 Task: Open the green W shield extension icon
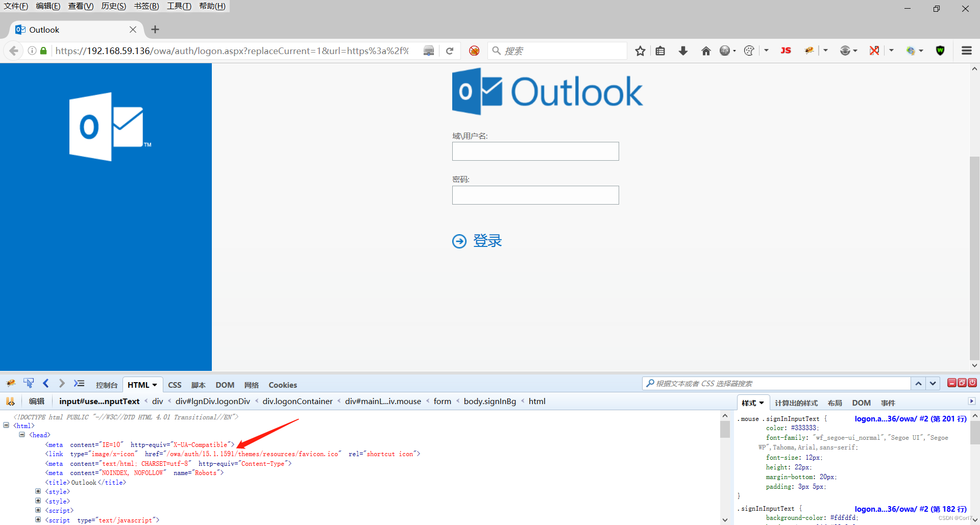pyautogui.click(x=940, y=51)
